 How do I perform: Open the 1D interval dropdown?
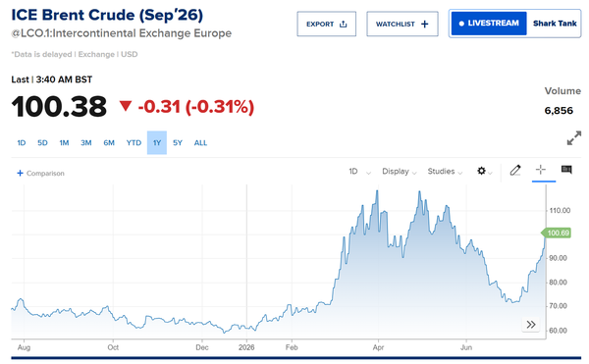pos(359,172)
